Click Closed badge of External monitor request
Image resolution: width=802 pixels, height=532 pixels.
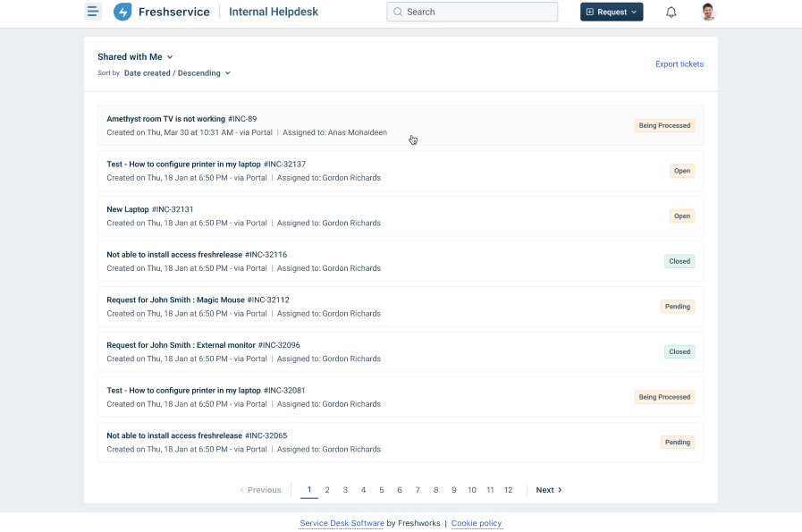click(x=680, y=352)
